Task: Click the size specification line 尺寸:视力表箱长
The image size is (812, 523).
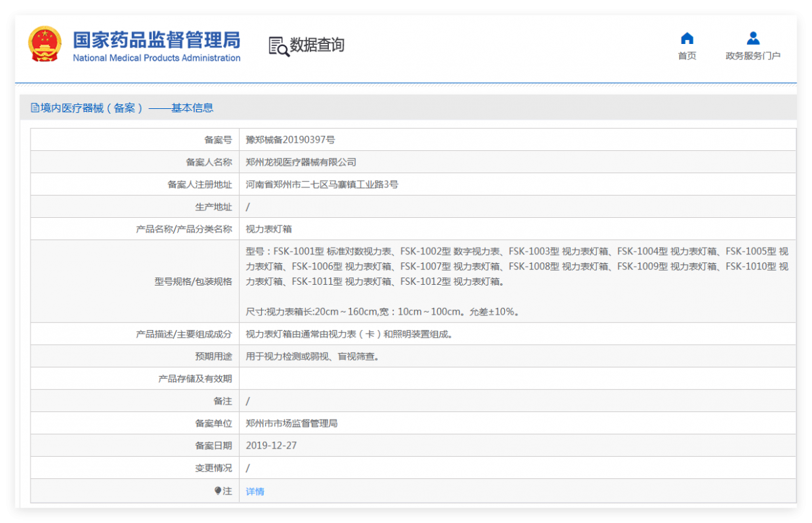Action: pyautogui.click(x=382, y=312)
